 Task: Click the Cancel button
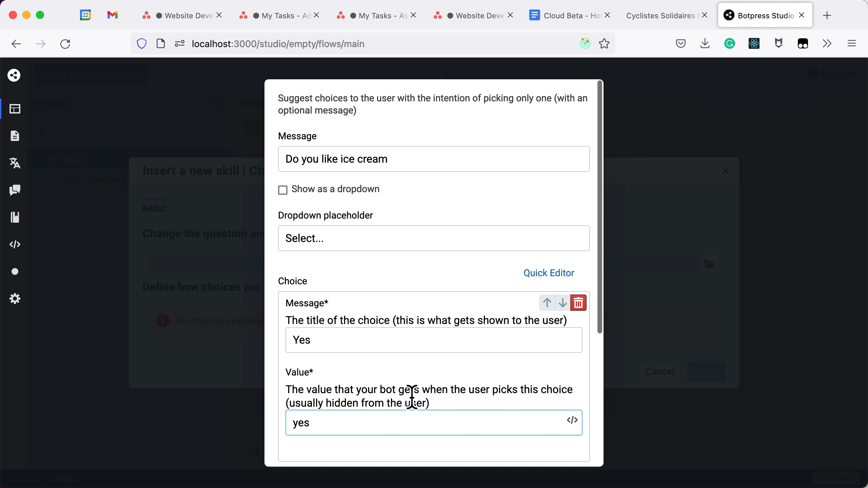point(659,371)
